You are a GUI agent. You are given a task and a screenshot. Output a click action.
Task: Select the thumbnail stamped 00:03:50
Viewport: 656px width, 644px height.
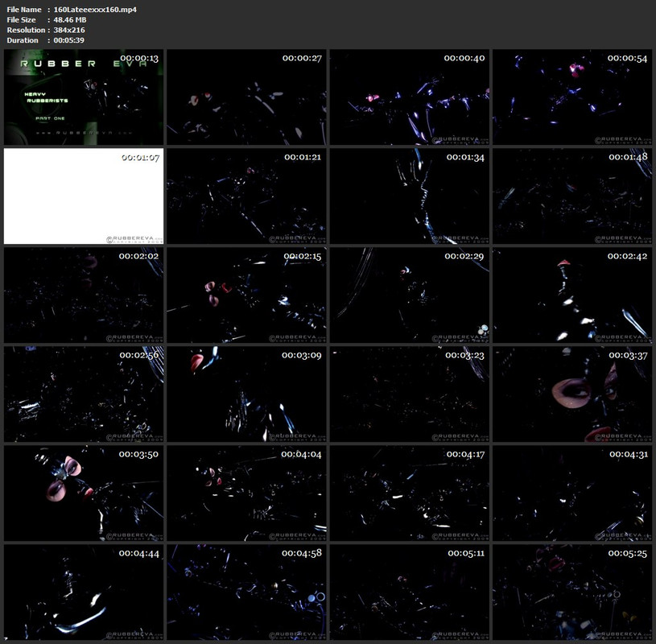tap(84, 493)
